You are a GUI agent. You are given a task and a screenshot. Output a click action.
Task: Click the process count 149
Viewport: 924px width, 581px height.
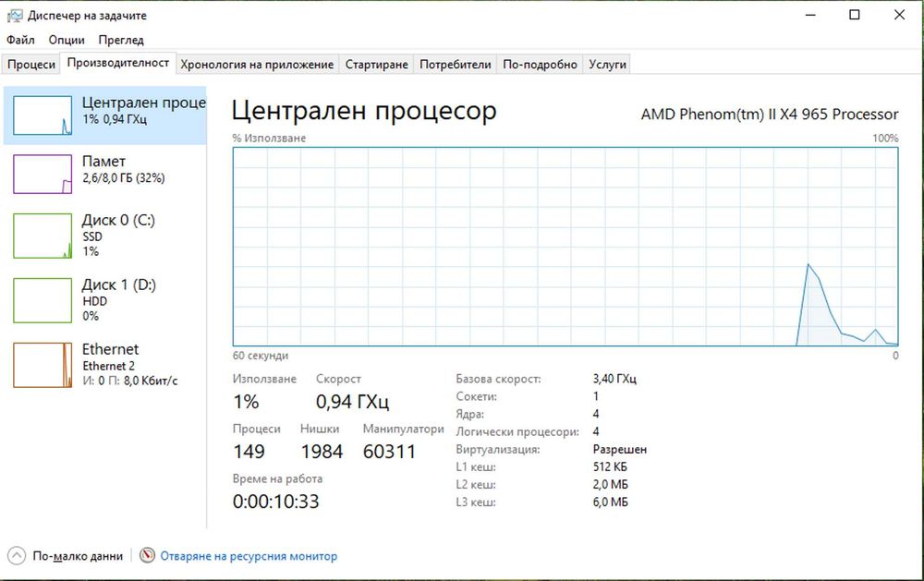[249, 452]
